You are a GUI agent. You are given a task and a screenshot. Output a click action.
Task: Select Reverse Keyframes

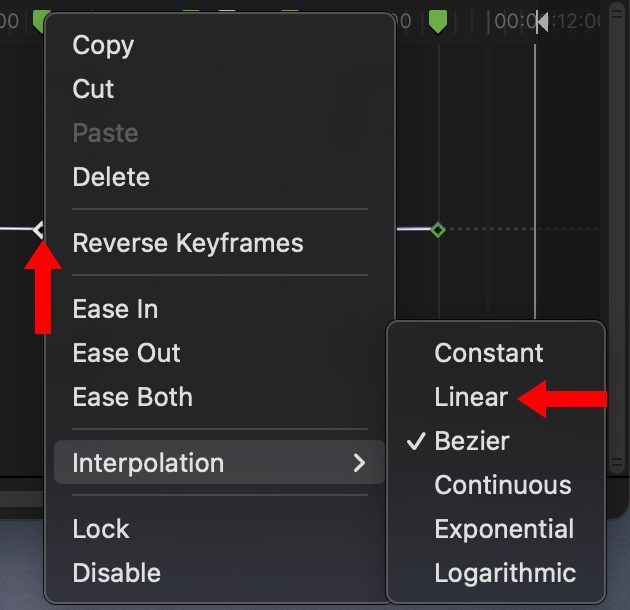tap(188, 243)
